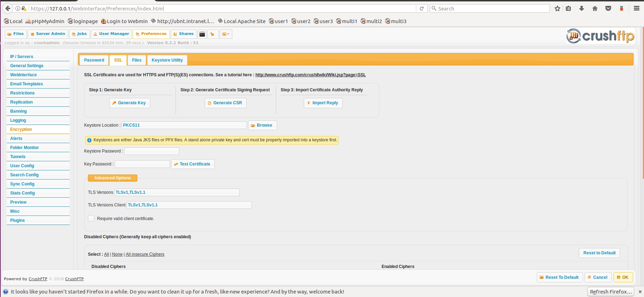Select All insecure Ciphers link
644x297 pixels.
click(x=145, y=254)
